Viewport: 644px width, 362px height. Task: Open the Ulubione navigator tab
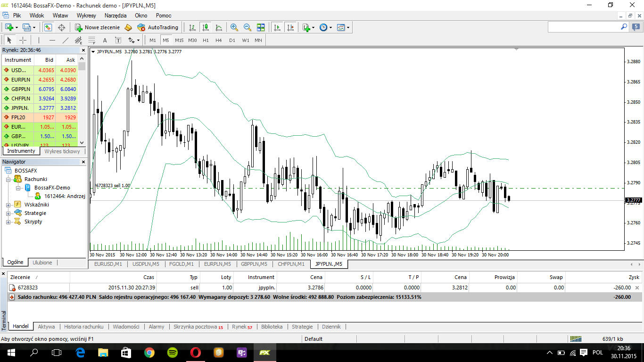coord(42,263)
